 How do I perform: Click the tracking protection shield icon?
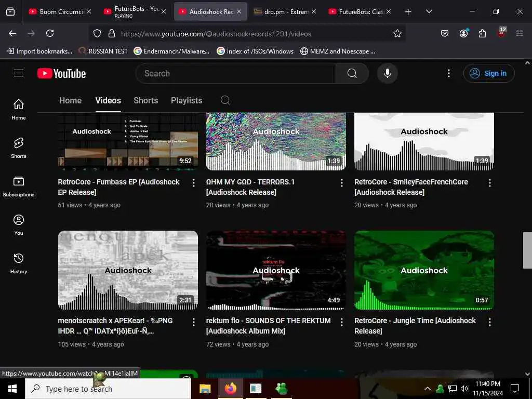(x=97, y=33)
